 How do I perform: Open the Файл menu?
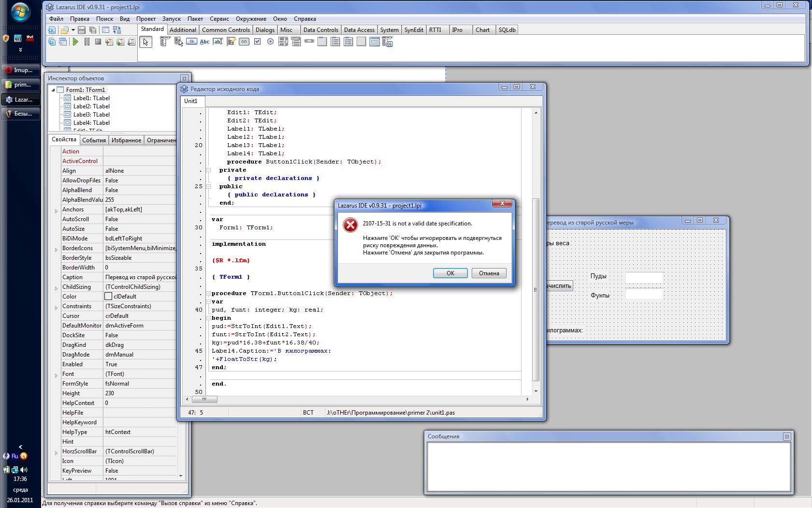(56, 18)
